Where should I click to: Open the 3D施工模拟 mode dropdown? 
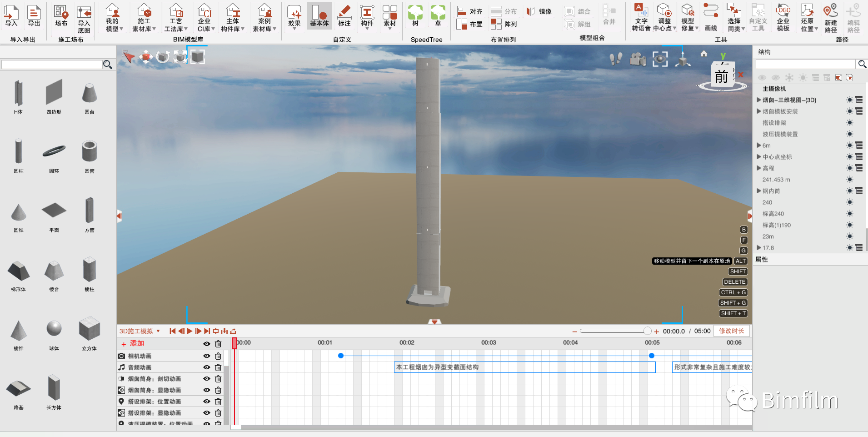coord(140,331)
